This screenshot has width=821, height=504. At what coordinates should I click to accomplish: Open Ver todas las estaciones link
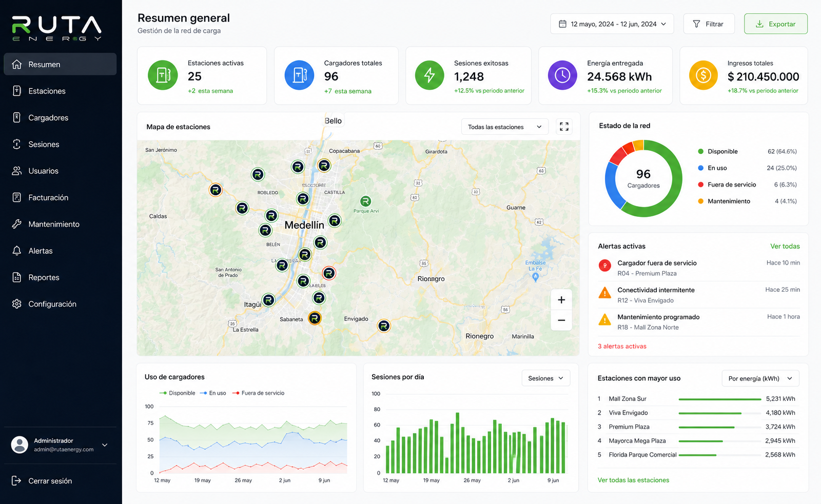pyautogui.click(x=633, y=480)
